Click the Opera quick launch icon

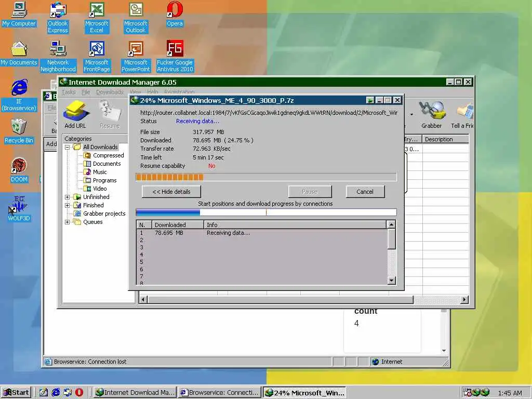click(x=79, y=393)
